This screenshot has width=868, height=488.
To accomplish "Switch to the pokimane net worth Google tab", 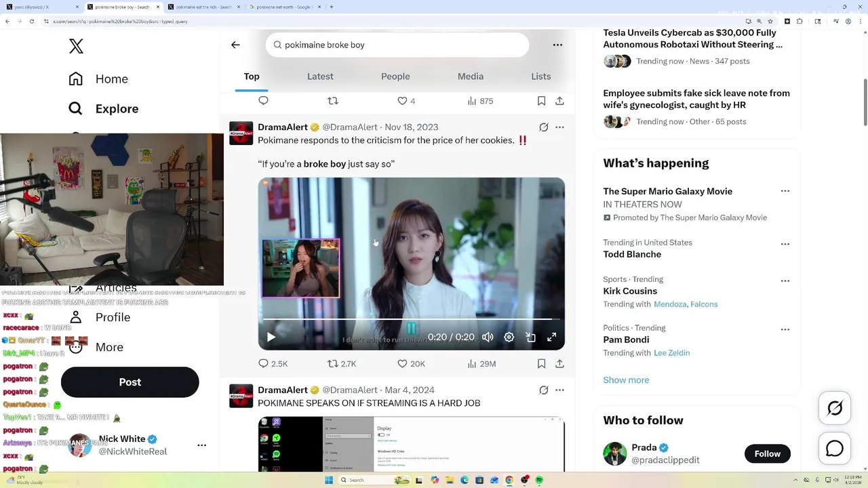I will tap(283, 7).
